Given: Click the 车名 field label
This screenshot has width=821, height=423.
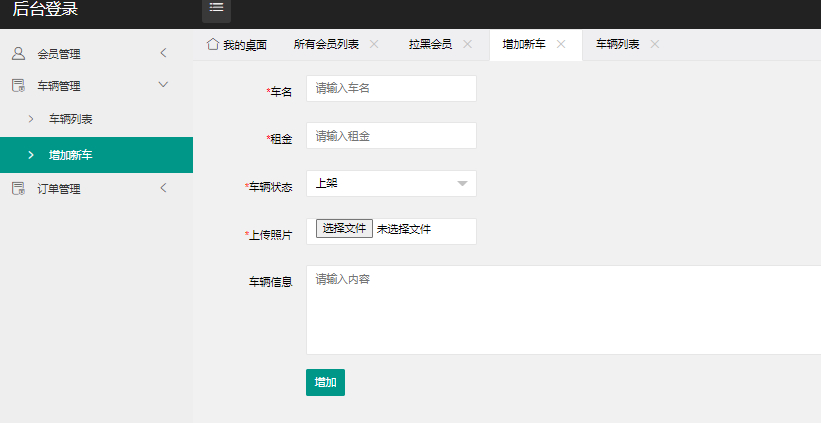Looking at the screenshot, I should (279, 92).
